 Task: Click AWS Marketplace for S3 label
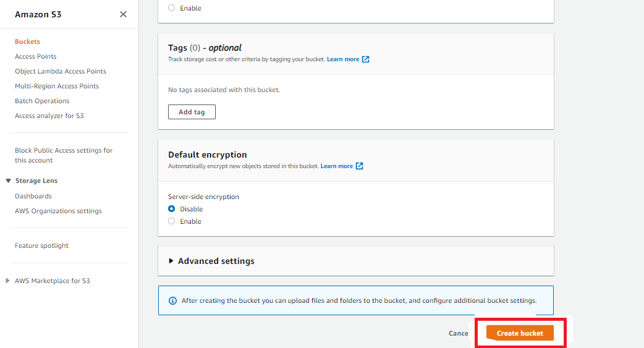[x=52, y=281]
